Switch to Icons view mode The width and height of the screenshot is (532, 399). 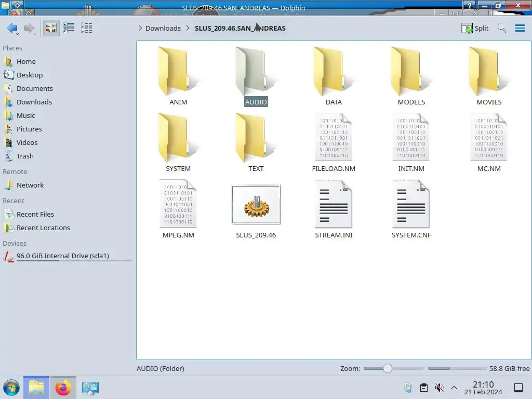tap(51, 28)
